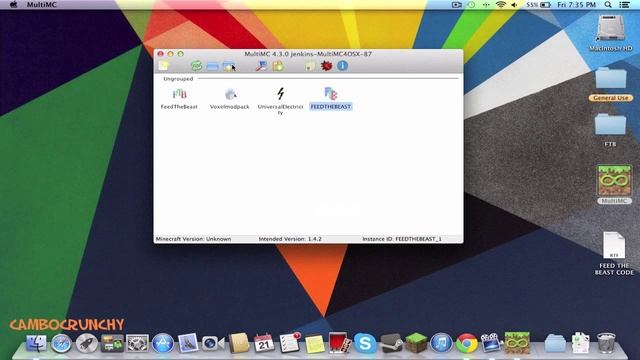Click the screen recording camera icon in menu bar
The height and width of the screenshot is (360, 640).
click(457, 5)
